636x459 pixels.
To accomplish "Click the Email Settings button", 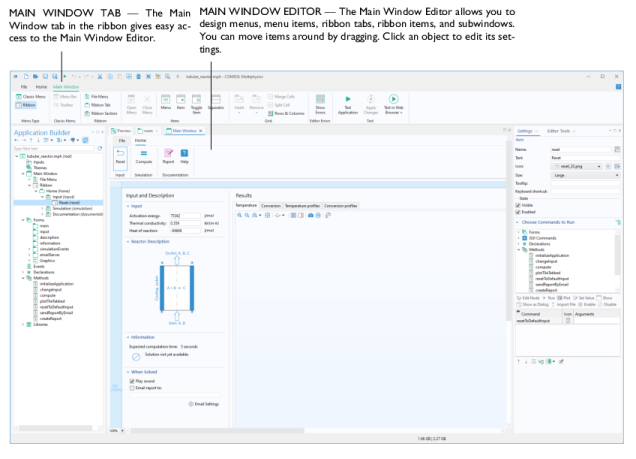I will point(204,403).
